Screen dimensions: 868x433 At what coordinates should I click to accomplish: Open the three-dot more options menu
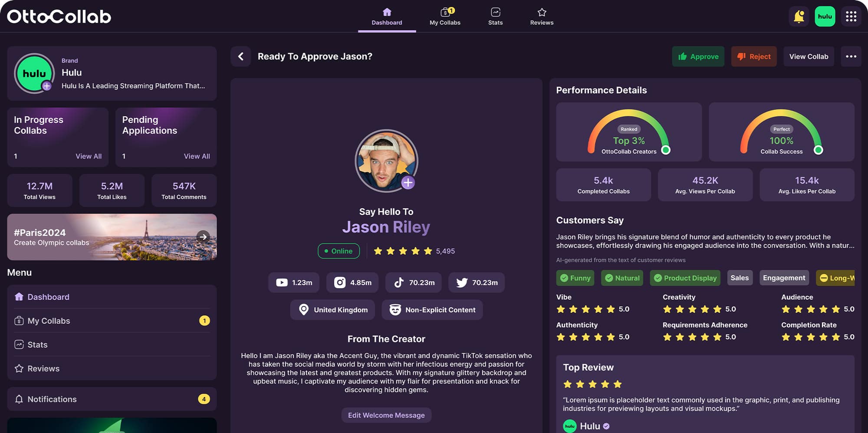point(851,56)
